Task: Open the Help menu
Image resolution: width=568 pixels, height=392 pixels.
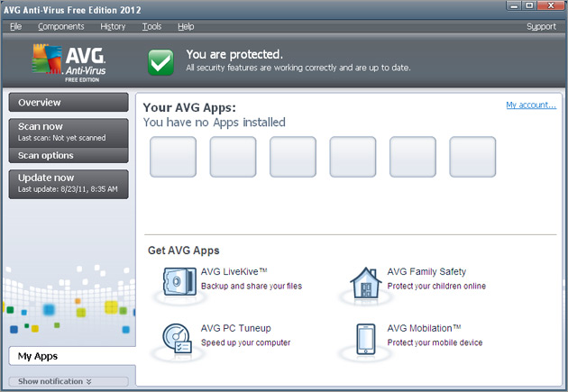Action: 186,26
